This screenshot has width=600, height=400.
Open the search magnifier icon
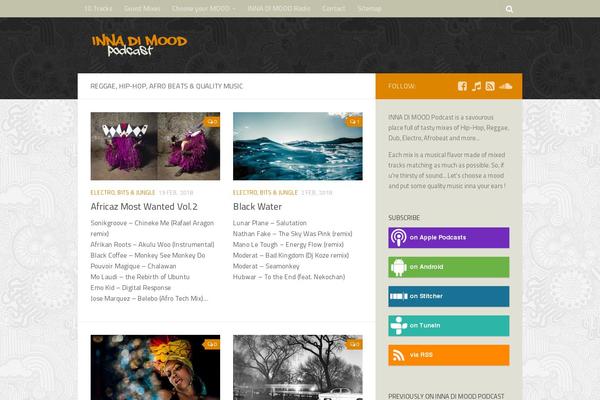[x=509, y=9]
